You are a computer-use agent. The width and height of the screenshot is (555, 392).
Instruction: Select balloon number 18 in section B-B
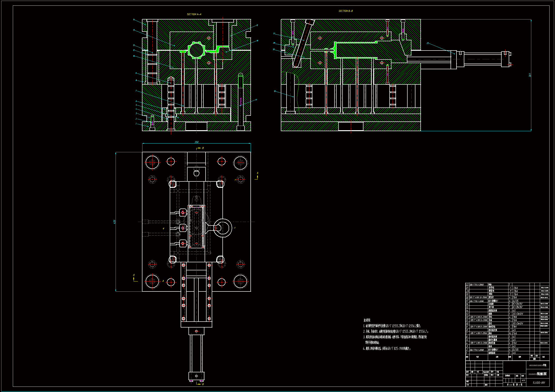coord(275,91)
